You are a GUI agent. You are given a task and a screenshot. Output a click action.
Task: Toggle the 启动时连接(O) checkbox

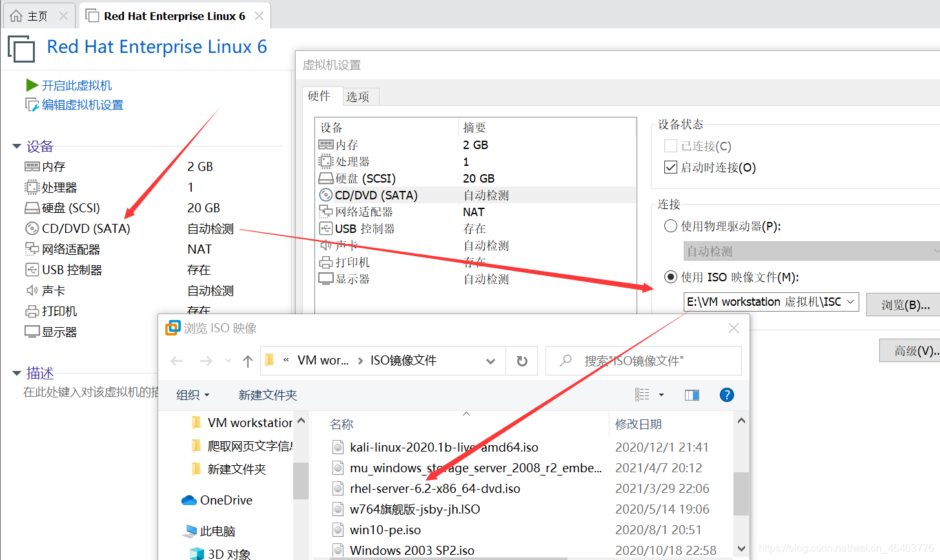(671, 167)
